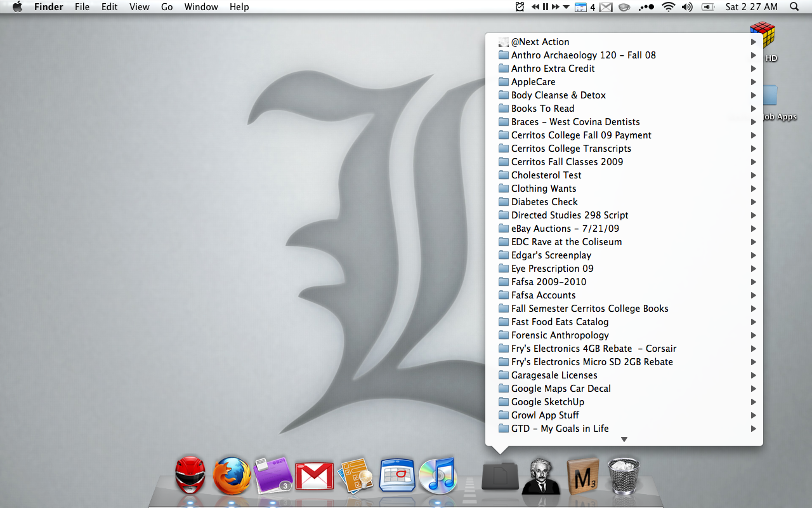Screen dimensions: 812x508
Task: Launch iTunes from the dock
Action: click(x=438, y=475)
